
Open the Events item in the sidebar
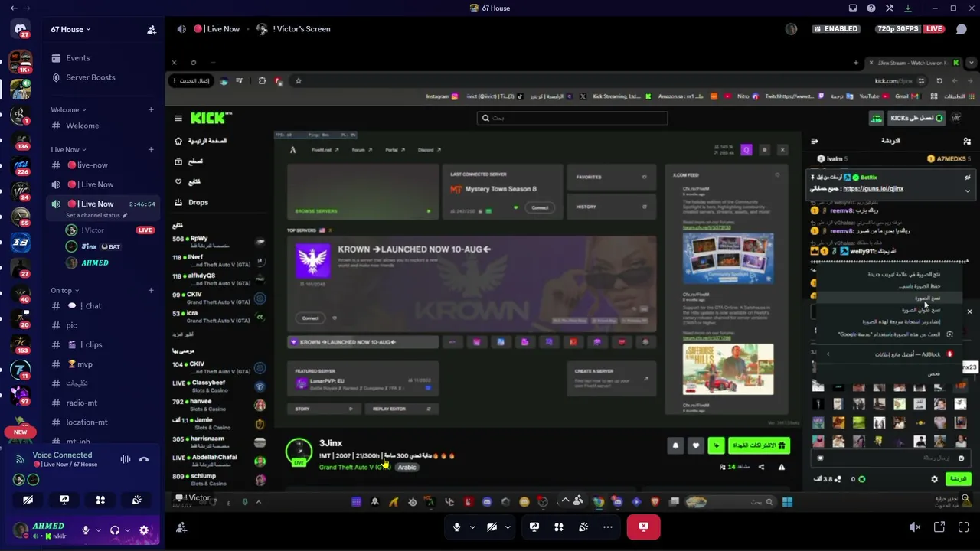click(x=103, y=58)
